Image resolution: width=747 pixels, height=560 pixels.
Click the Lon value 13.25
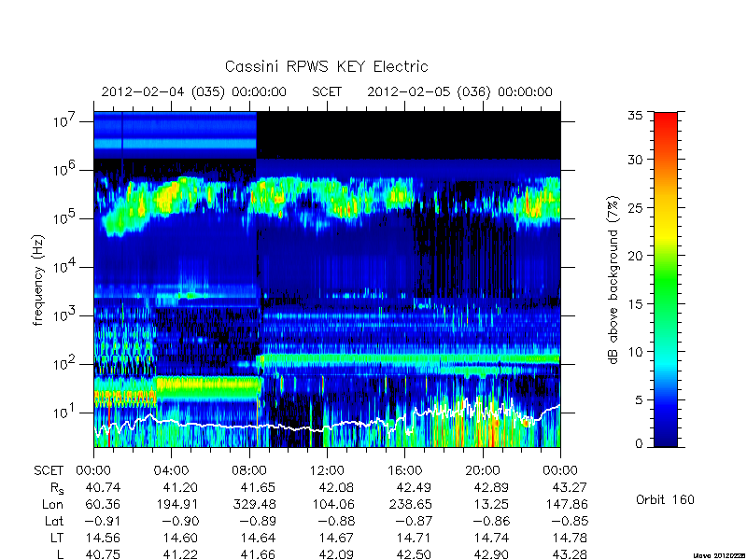tap(491, 504)
